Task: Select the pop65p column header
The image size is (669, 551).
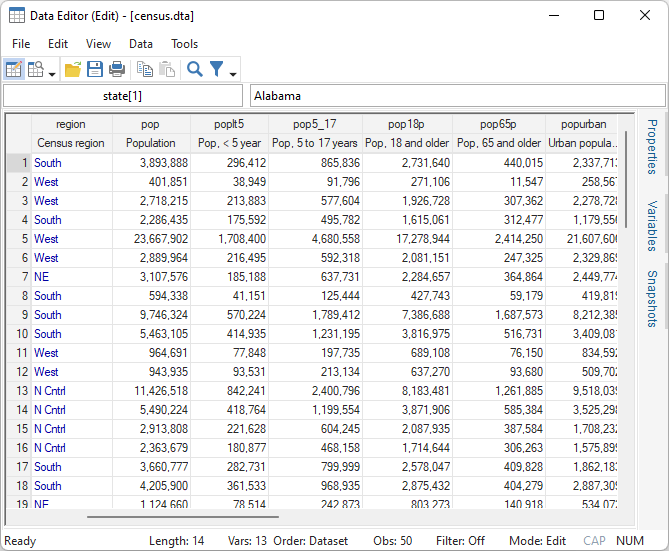Action: (x=498, y=124)
